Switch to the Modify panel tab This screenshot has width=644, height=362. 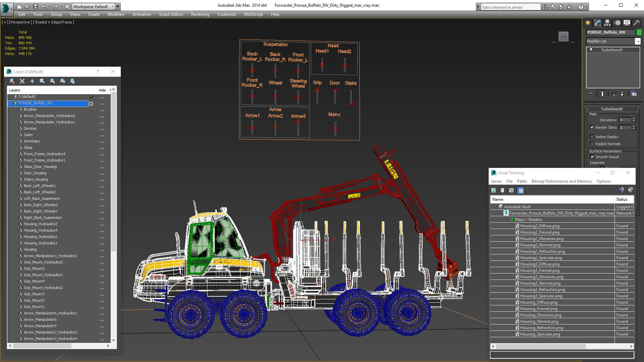tap(598, 23)
